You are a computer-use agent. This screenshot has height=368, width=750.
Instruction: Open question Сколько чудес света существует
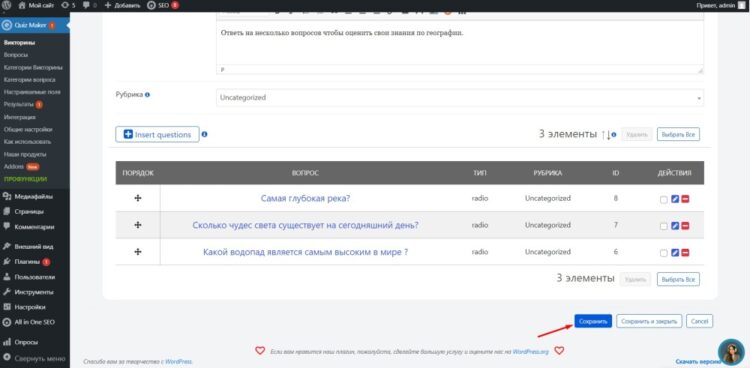(305, 225)
